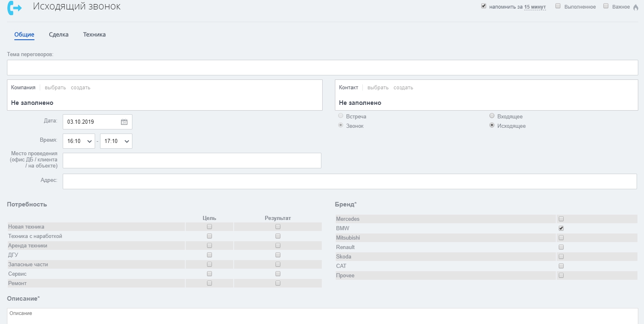644x324 pixels.
Task: Check Результат for Запасные части
Action: click(x=278, y=264)
